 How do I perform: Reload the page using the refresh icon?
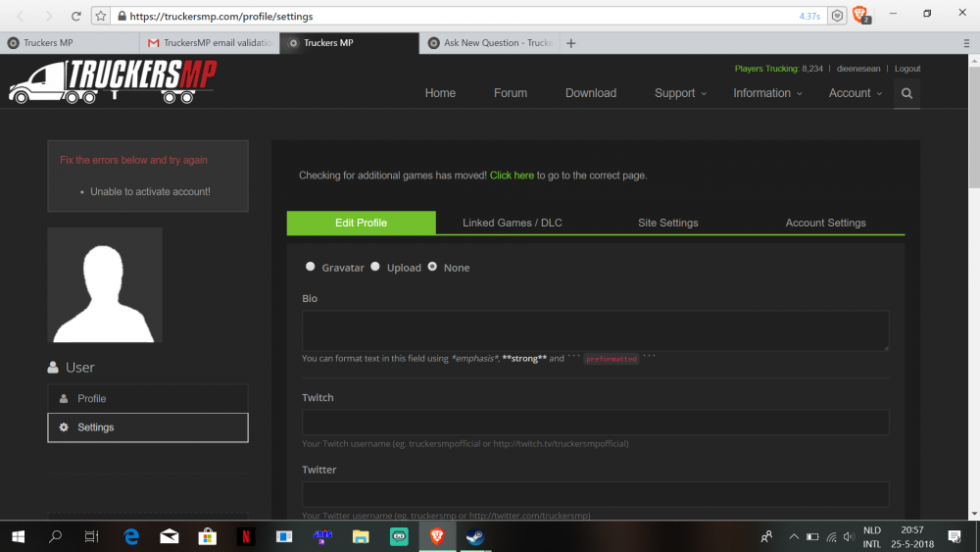coord(76,16)
